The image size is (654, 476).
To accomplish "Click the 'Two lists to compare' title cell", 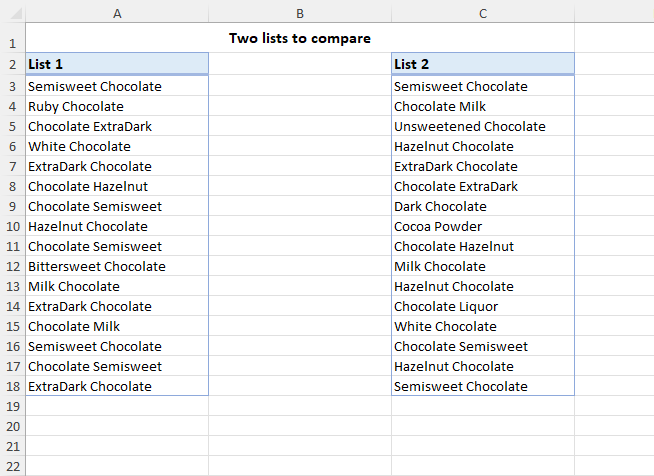I will coord(300,38).
